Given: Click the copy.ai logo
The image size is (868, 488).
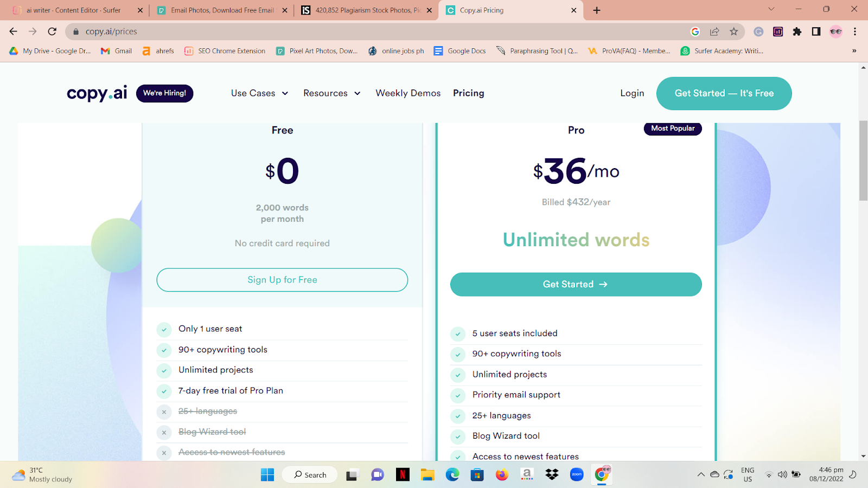Looking at the screenshot, I should (97, 93).
